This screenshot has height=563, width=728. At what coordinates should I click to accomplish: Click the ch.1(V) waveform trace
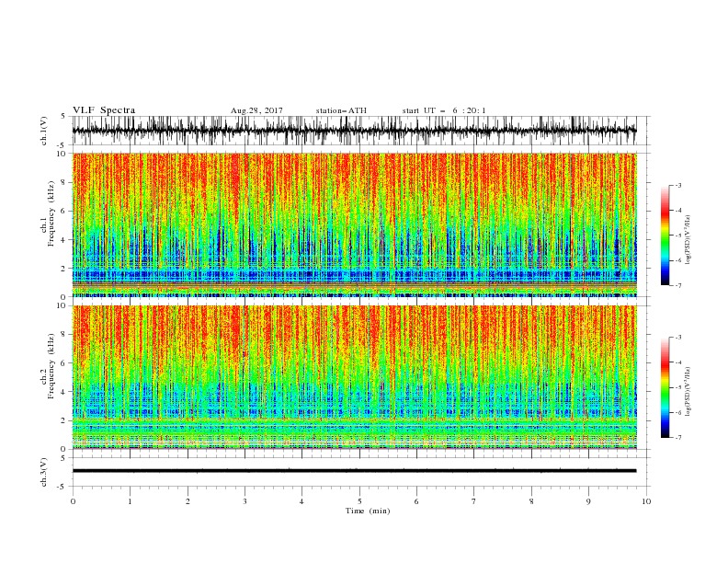(x=354, y=131)
